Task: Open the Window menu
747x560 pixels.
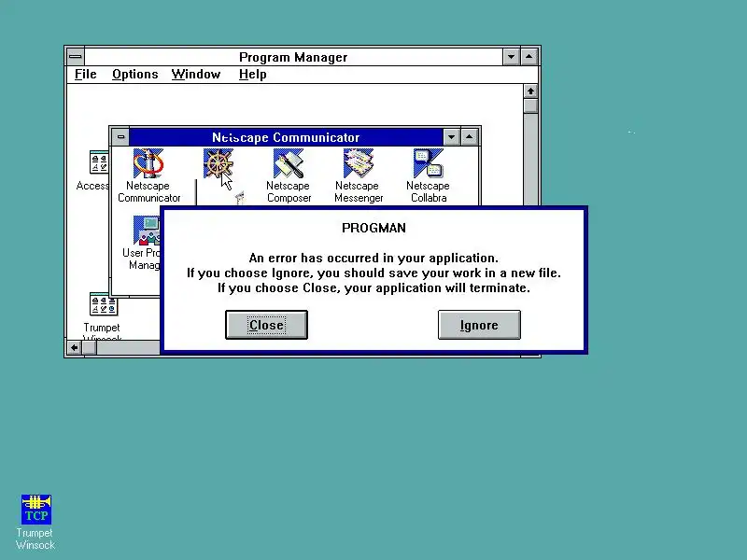Action: (x=196, y=75)
